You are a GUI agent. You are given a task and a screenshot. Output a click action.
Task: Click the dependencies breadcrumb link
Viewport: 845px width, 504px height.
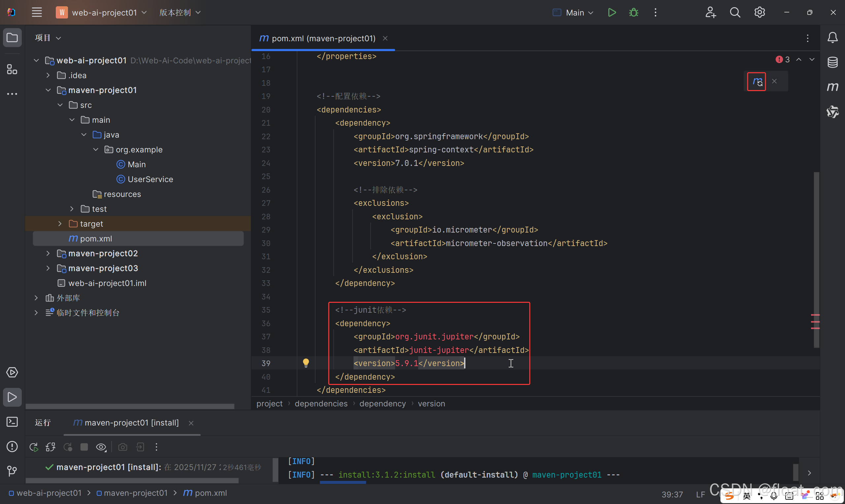pyautogui.click(x=321, y=403)
